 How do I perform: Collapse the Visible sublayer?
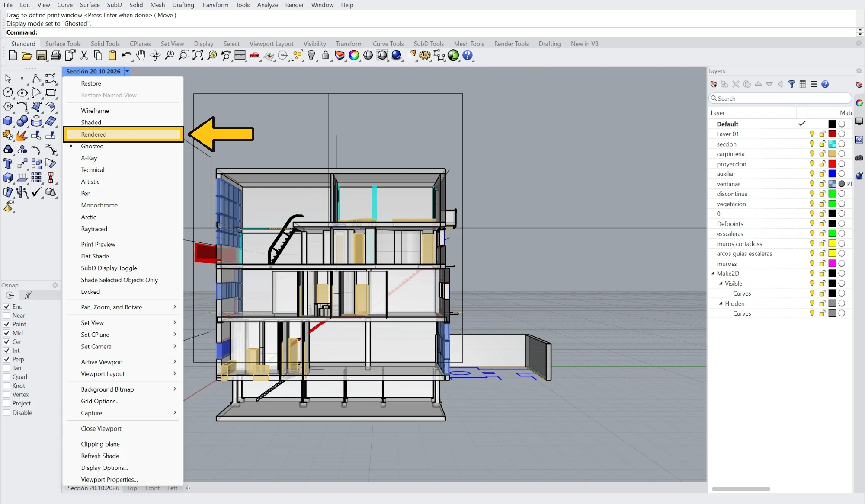pos(721,284)
